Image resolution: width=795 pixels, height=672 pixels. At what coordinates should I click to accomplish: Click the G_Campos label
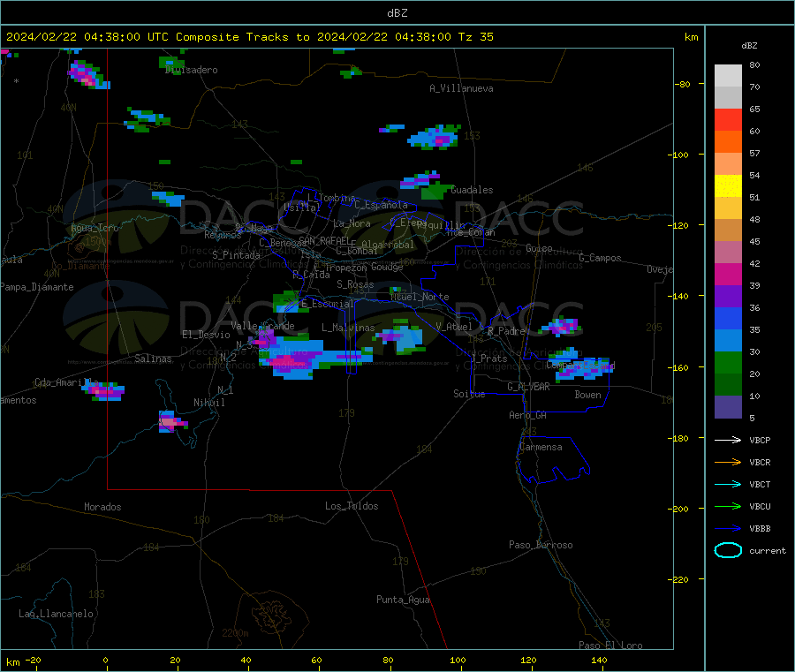pyautogui.click(x=600, y=258)
